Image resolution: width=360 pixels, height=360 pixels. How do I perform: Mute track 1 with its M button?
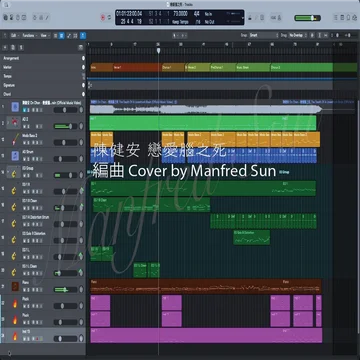pos(24,110)
